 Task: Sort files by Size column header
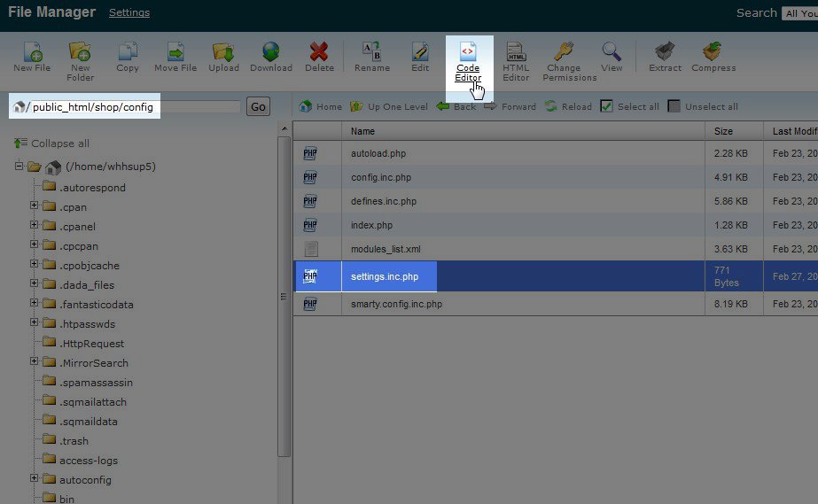[723, 131]
